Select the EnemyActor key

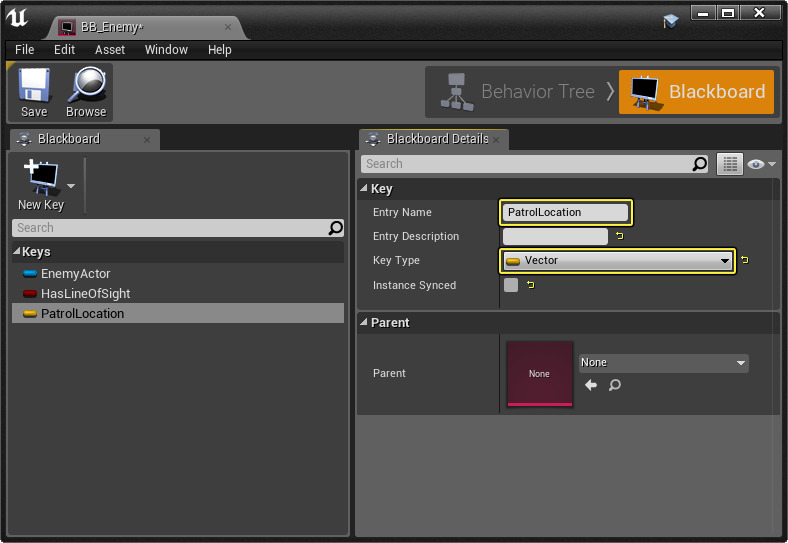coord(75,273)
